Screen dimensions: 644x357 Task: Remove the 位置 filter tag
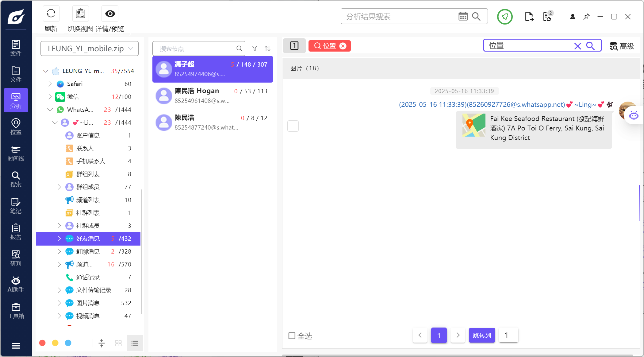tap(343, 46)
